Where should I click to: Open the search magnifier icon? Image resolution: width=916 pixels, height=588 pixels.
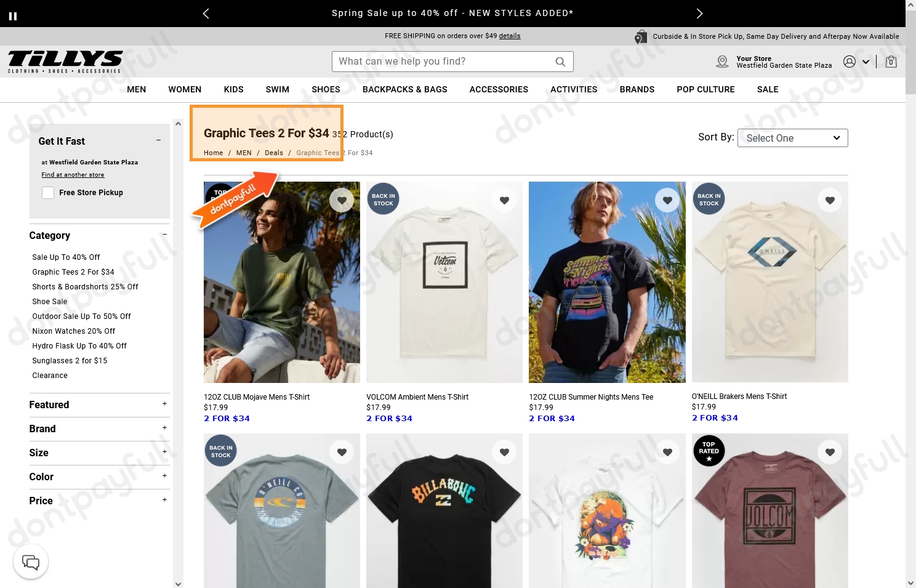tap(560, 61)
